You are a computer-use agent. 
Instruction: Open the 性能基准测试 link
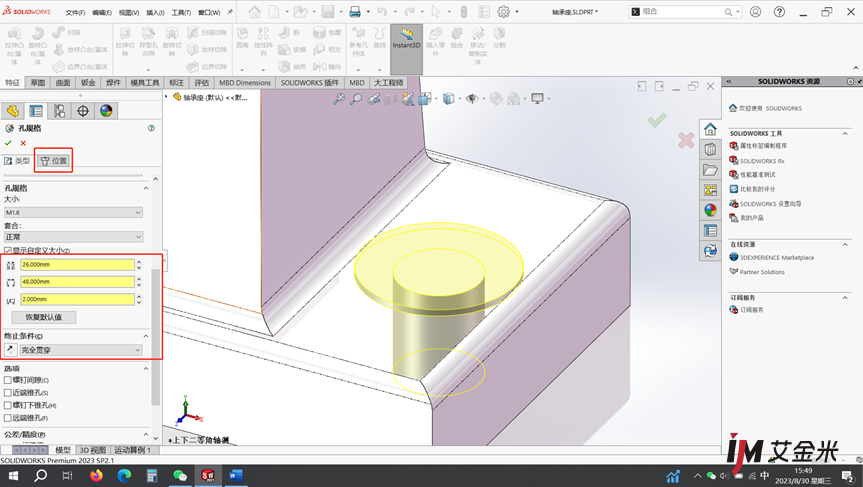click(x=757, y=174)
